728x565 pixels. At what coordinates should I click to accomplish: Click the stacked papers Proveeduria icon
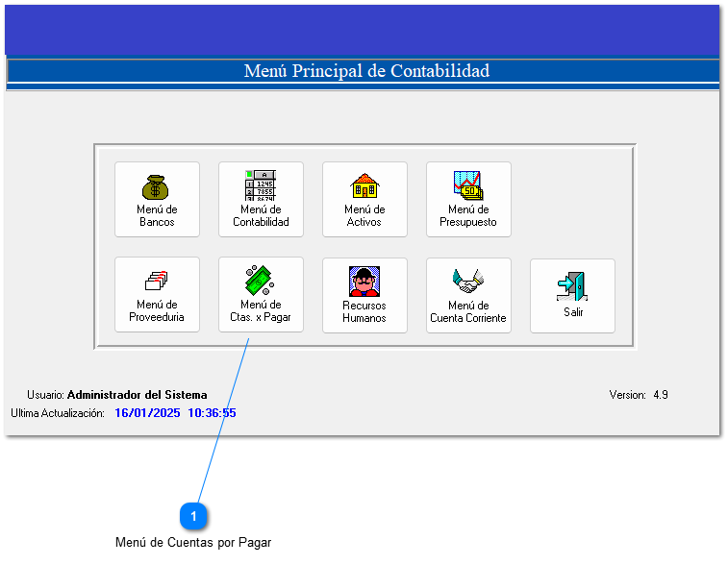point(157,281)
